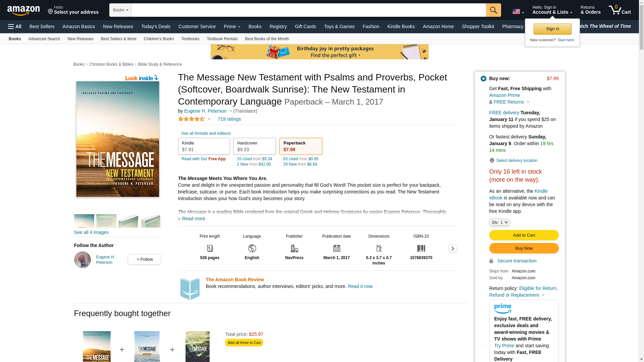Select the Paperback format option
This screenshot has width=644, height=362.
301,146
